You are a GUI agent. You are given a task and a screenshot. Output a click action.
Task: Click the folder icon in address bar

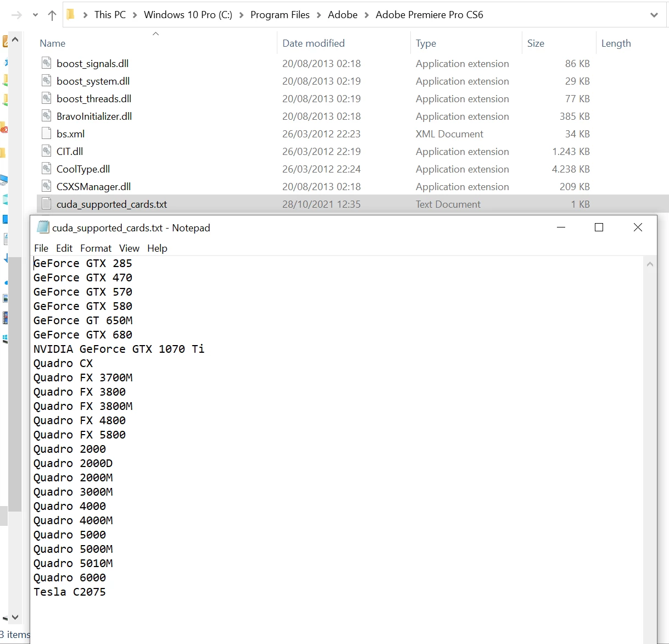[70, 14]
